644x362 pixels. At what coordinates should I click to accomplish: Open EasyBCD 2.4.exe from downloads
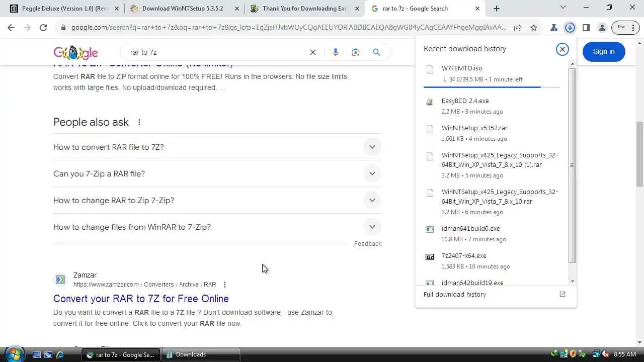point(465,101)
